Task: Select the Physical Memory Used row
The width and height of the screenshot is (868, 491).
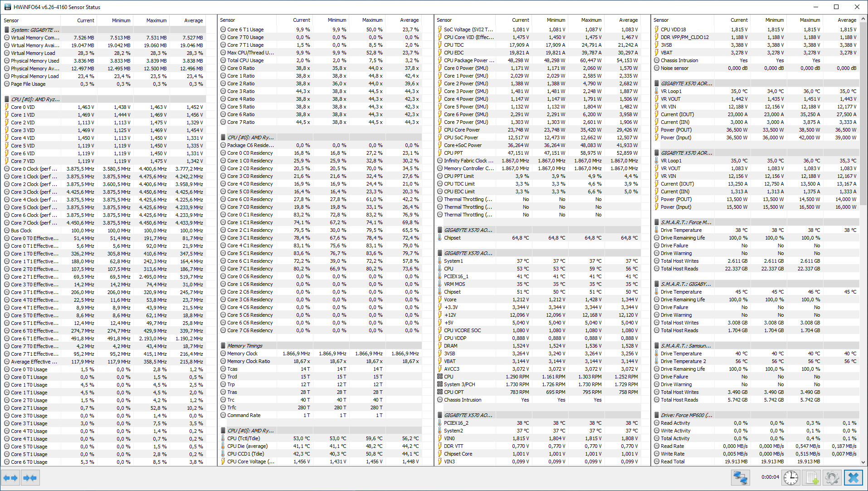Action: pos(103,61)
